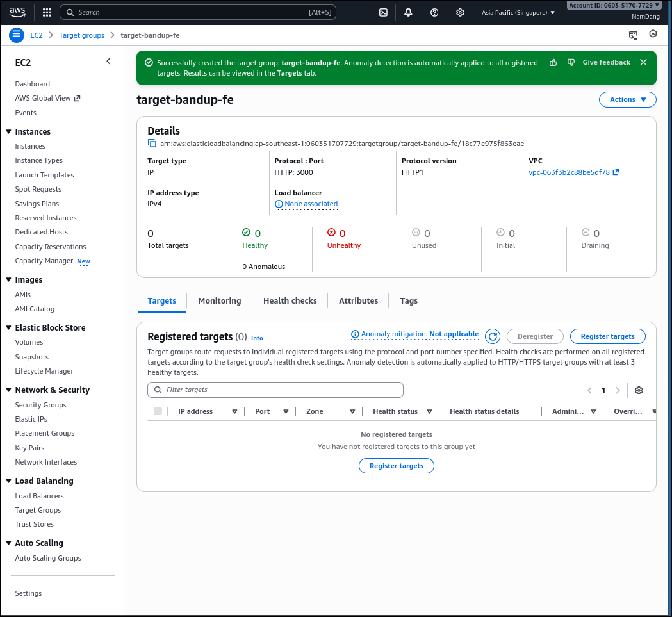Image resolution: width=672 pixels, height=617 pixels.
Task: Toggle the hamburger navigation menu button
Action: pos(17,35)
